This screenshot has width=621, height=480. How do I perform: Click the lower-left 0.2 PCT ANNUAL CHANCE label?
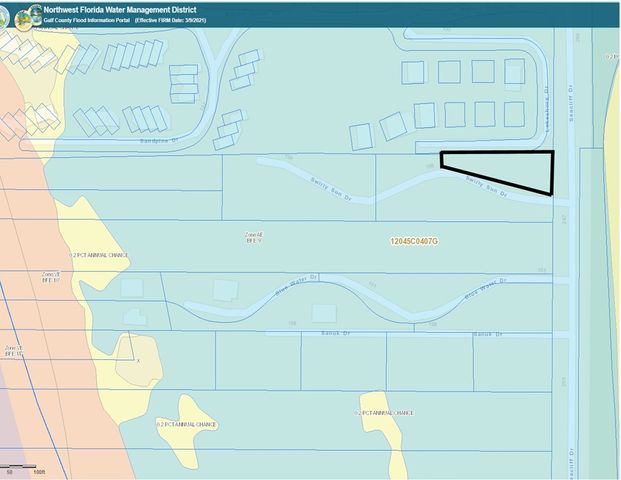[x=186, y=424]
